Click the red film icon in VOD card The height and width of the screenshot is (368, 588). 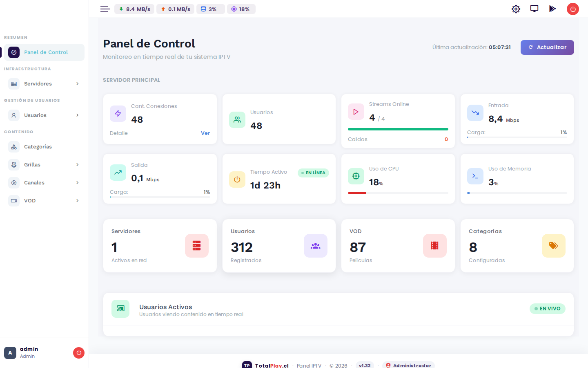pyautogui.click(x=435, y=246)
